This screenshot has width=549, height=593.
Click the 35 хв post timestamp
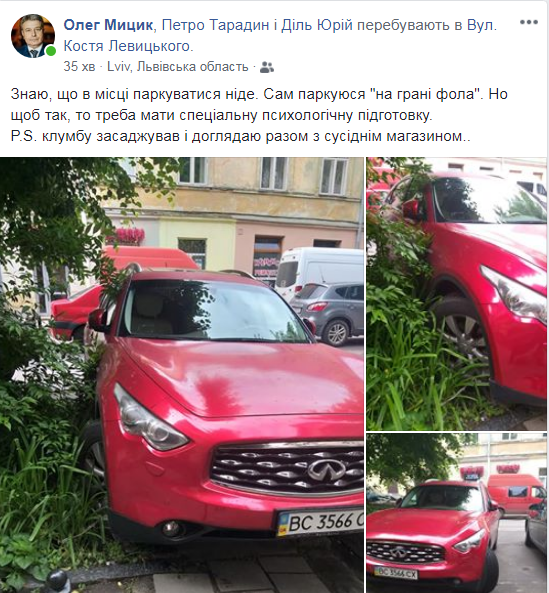coord(79,67)
